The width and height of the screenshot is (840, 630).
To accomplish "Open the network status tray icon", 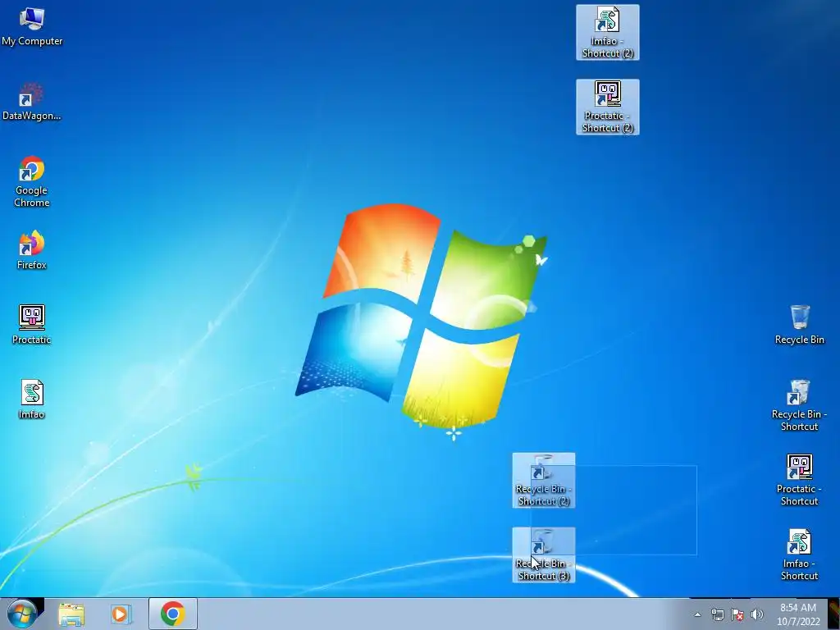I will [717, 614].
